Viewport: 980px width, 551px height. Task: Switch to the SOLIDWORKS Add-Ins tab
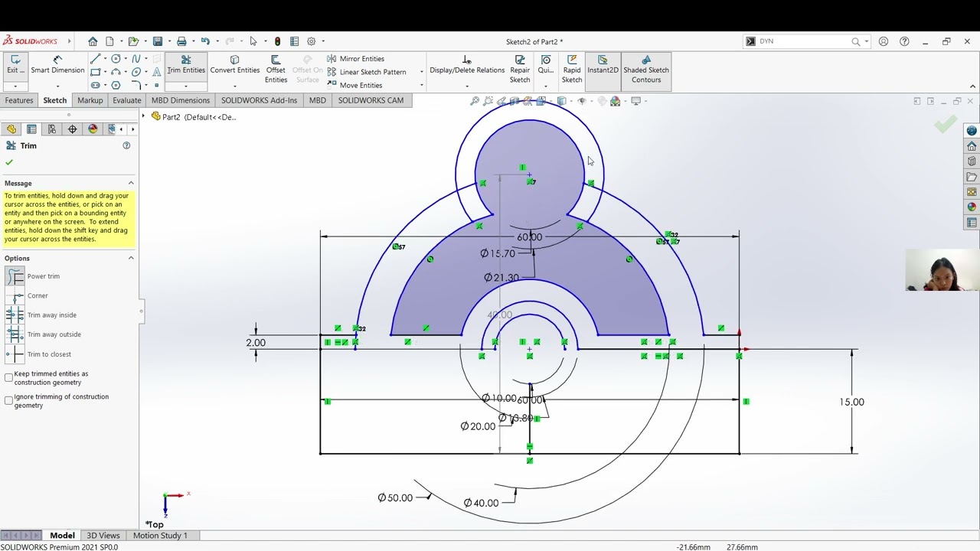coord(259,100)
